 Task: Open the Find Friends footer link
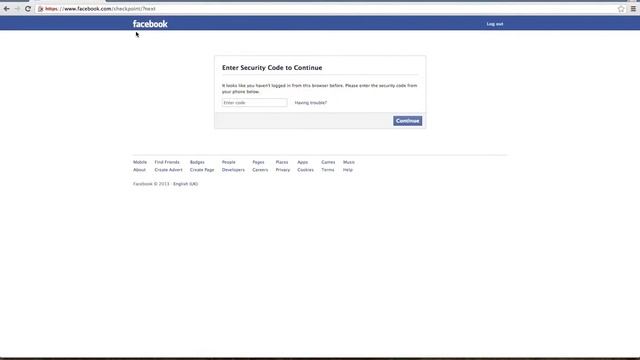(167, 162)
